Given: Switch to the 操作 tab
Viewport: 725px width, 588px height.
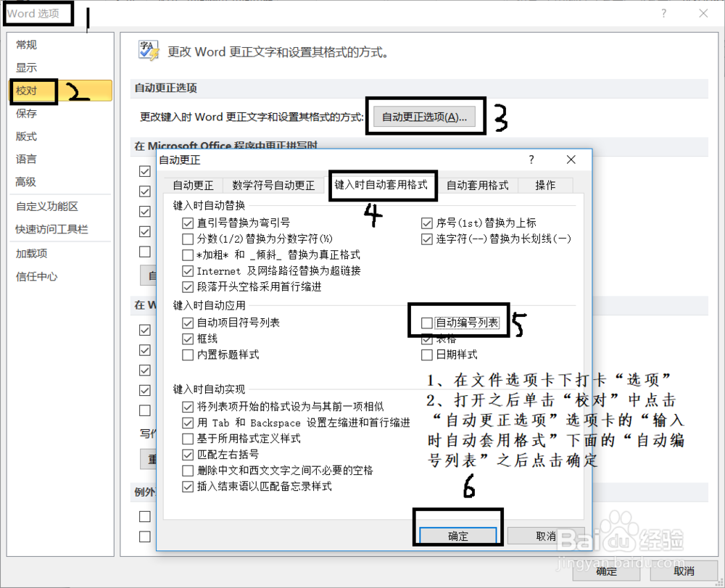Looking at the screenshot, I should coord(545,186).
